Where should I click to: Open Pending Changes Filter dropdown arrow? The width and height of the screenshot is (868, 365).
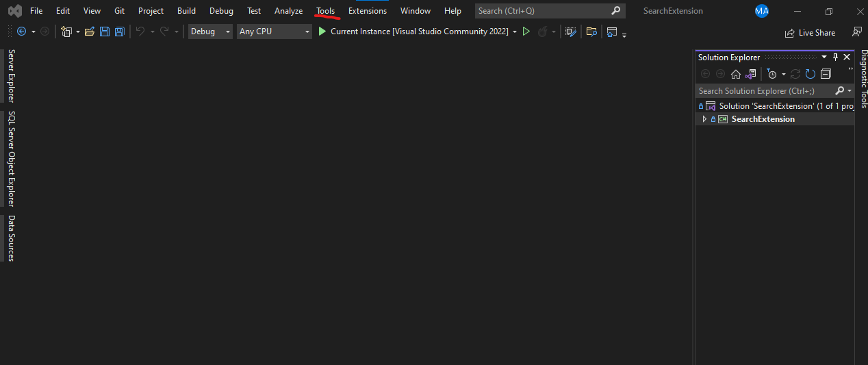784,74
